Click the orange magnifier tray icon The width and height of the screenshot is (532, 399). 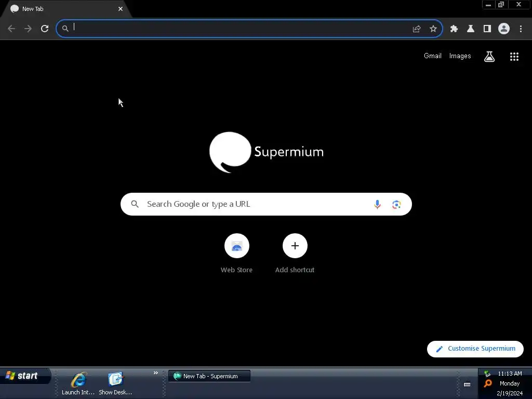488,383
